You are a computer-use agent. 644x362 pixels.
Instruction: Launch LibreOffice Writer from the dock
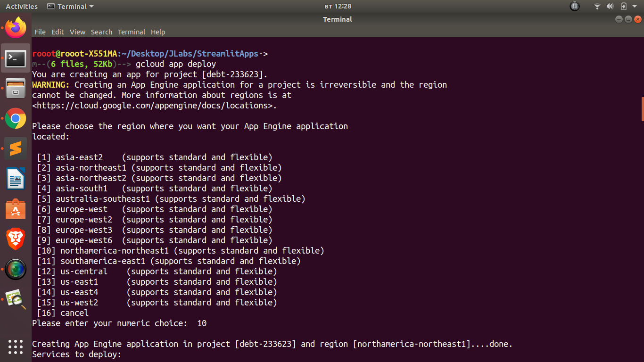tap(16, 179)
